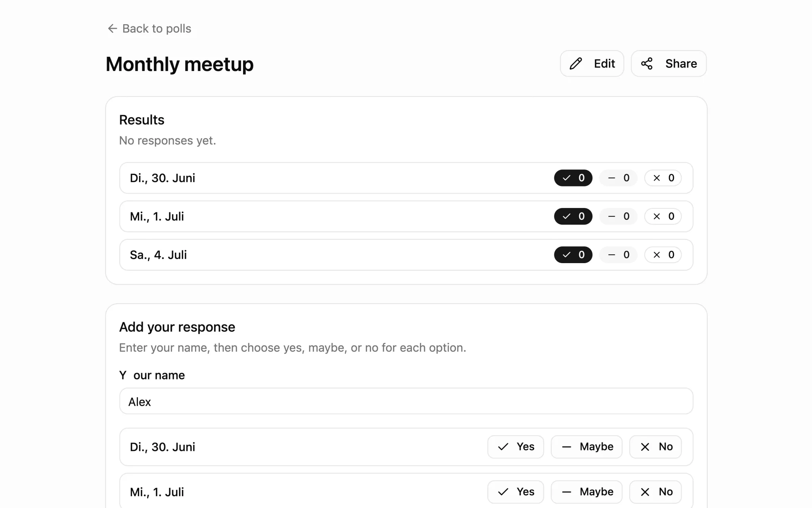
Task: Click the maybe count badge for Mi., 1. Juli results
Action: (x=619, y=216)
